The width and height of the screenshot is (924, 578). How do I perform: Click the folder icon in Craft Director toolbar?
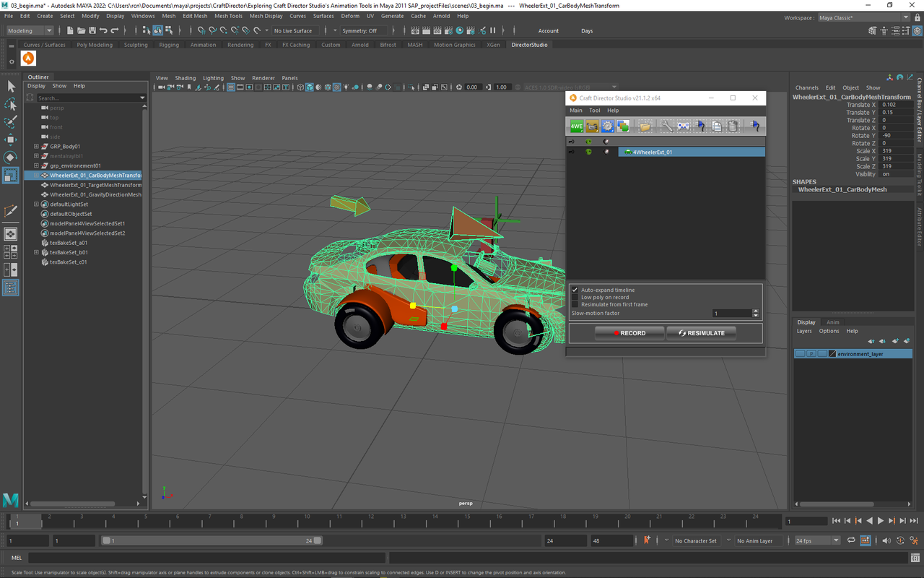tap(645, 126)
